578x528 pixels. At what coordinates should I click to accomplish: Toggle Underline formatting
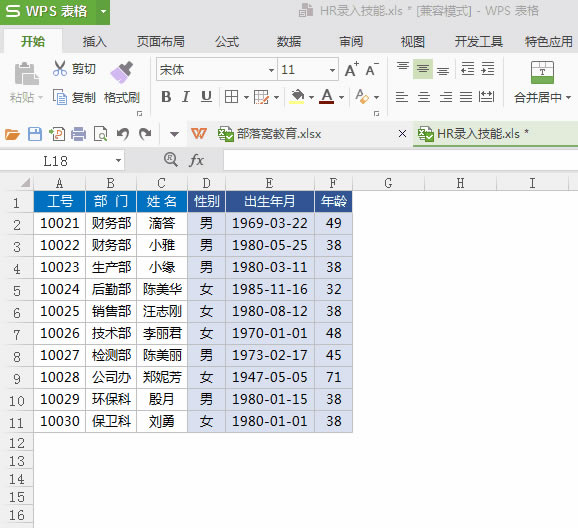coord(206,97)
